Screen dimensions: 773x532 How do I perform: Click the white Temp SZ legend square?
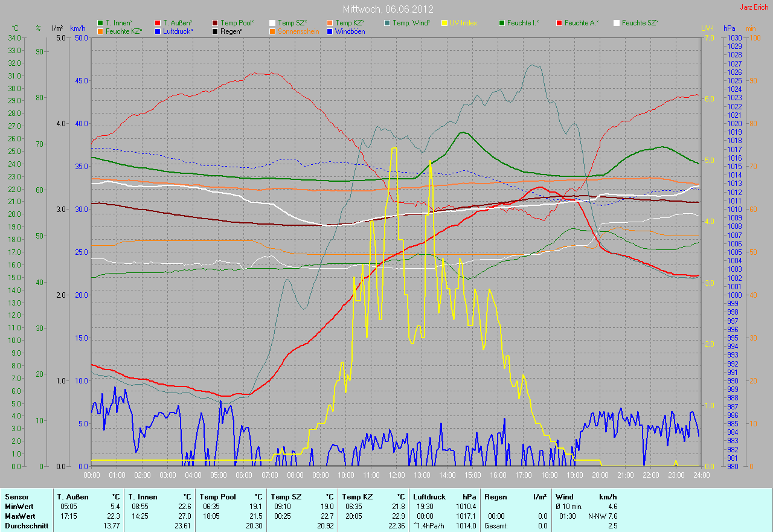[272, 23]
